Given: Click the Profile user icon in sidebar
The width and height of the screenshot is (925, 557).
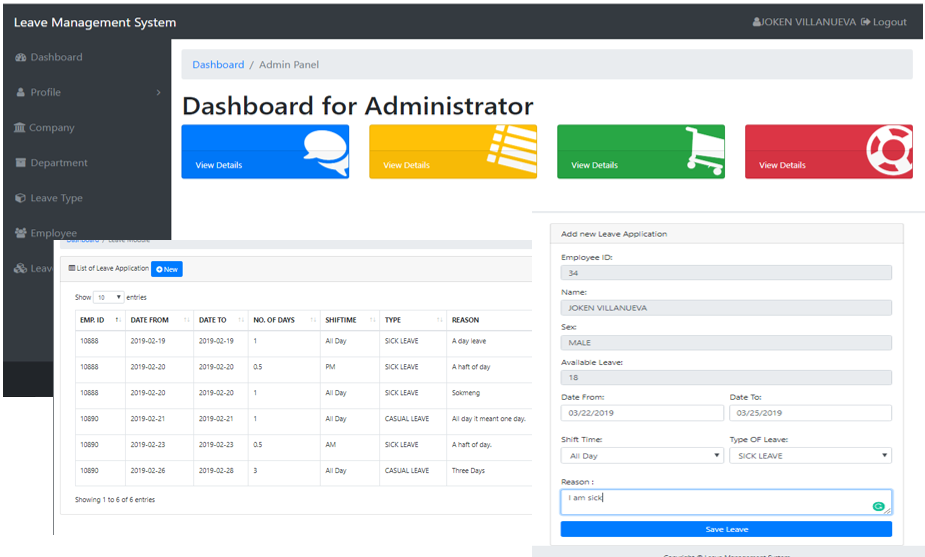Looking at the screenshot, I should pos(21,92).
